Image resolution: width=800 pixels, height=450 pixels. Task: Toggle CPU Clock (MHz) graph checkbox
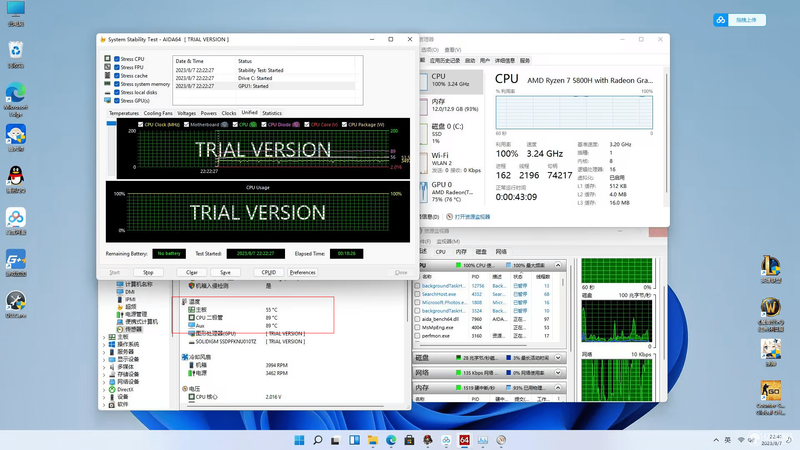click(x=140, y=124)
